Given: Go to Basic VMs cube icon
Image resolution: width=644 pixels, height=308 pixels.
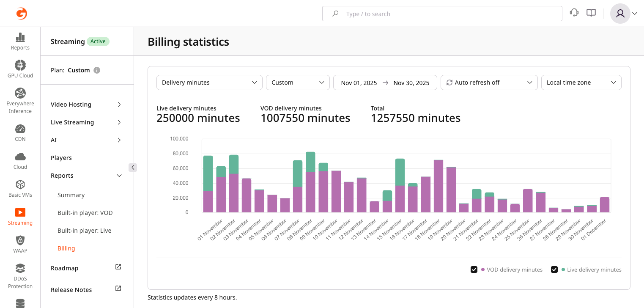Looking at the screenshot, I should [x=20, y=184].
